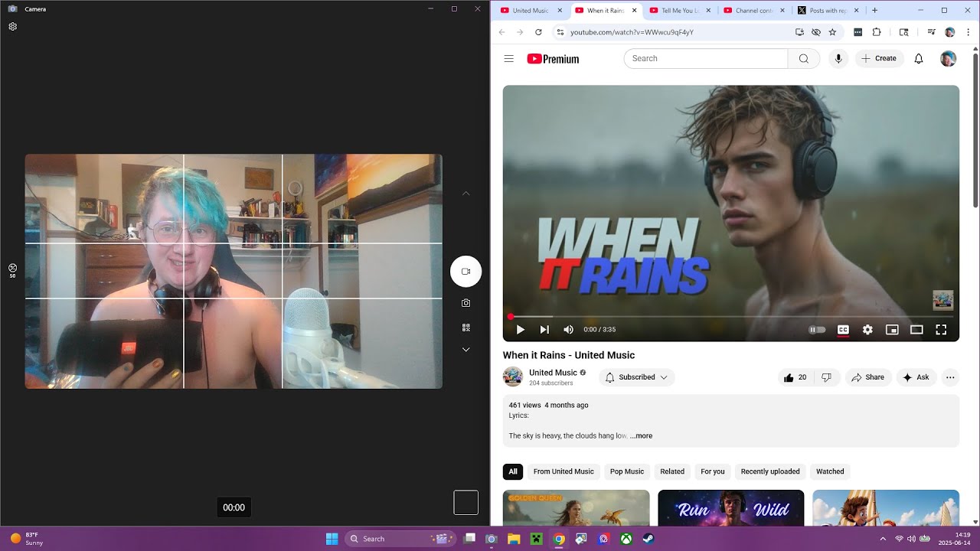980x551 pixels.
Task: Open the United Music channel name link
Action: 553,373
